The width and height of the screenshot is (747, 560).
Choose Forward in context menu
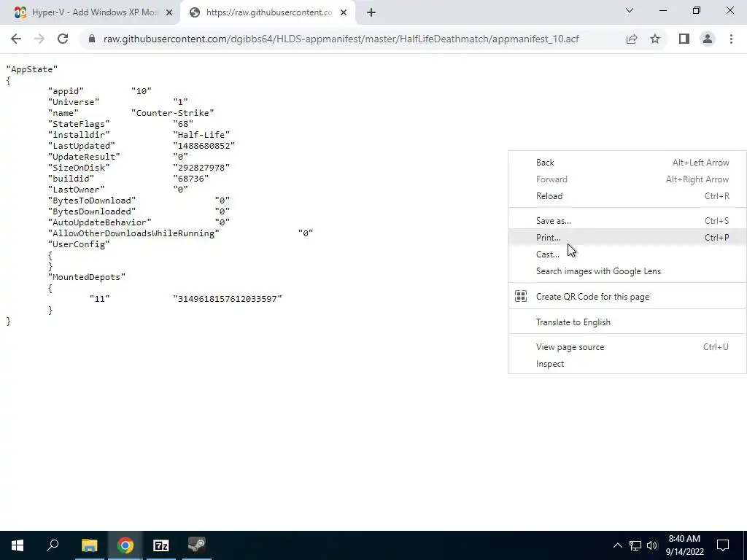pyautogui.click(x=627, y=179)
